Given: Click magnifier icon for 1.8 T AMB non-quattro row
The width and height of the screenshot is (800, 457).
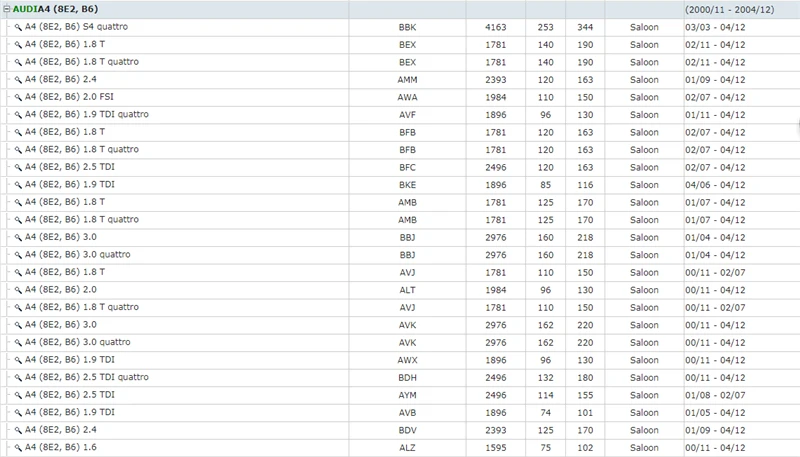Looking at the screenshot, I should pos(18,202).
